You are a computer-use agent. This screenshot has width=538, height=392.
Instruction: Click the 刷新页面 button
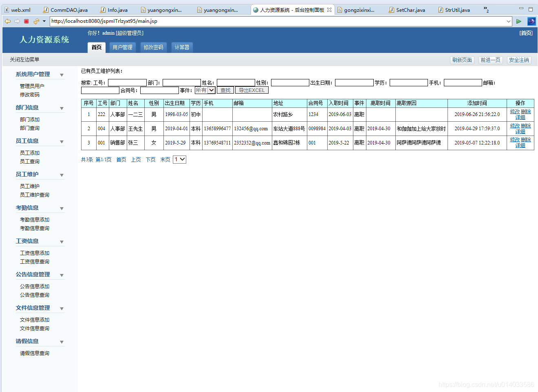(462, 60)
